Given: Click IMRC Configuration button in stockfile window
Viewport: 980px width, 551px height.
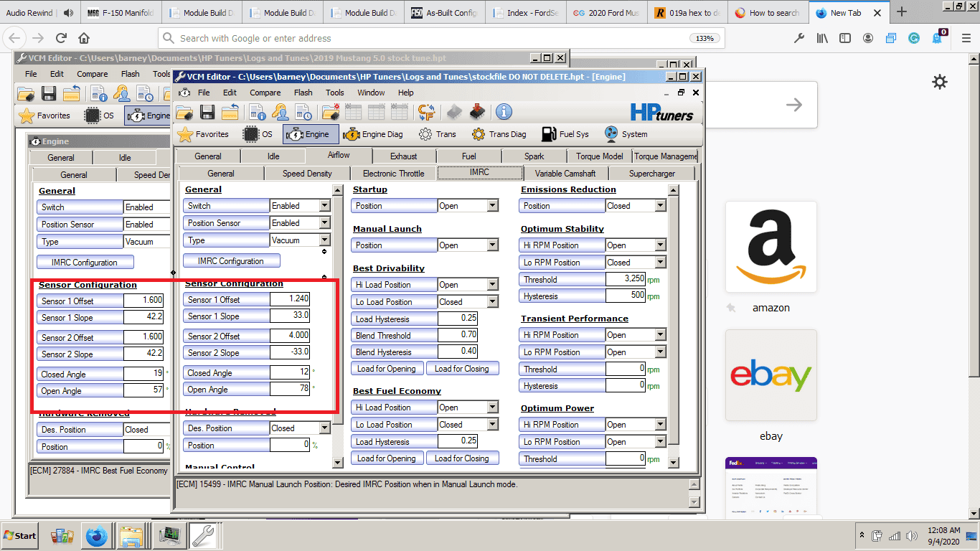Looking at the screenshot, I should coord(231,261).
